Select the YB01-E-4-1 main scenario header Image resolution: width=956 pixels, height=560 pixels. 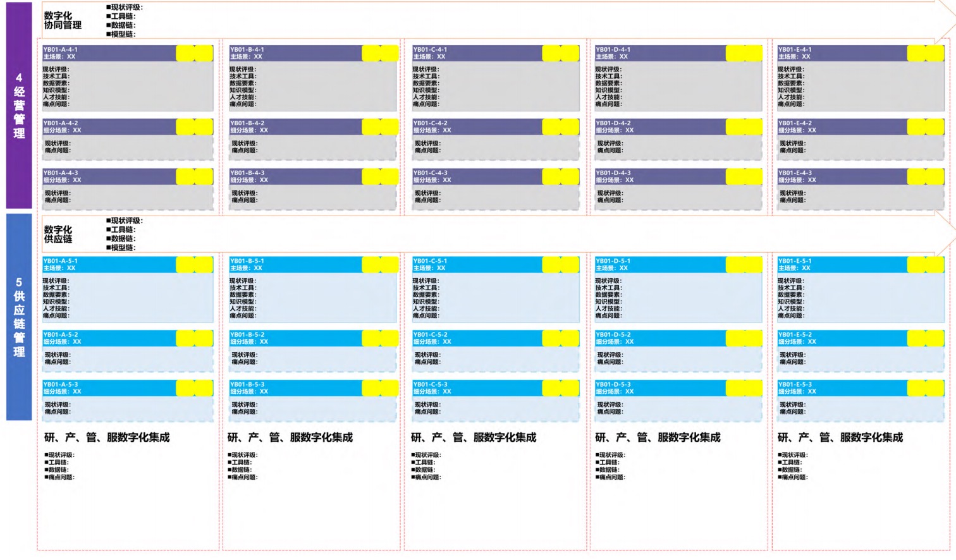[x=842, y=53]
